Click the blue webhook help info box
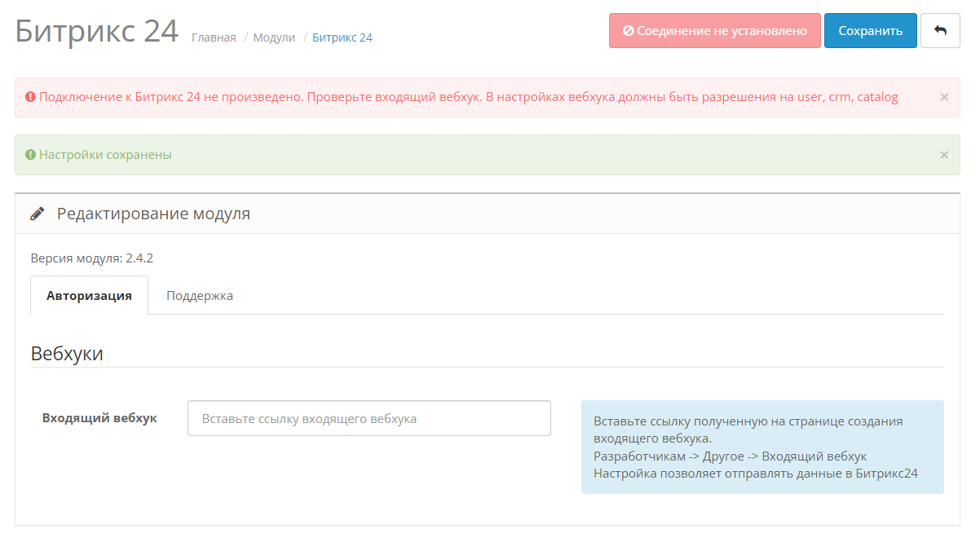This screenshot has height=551, width=980. [x=762, y=447]
